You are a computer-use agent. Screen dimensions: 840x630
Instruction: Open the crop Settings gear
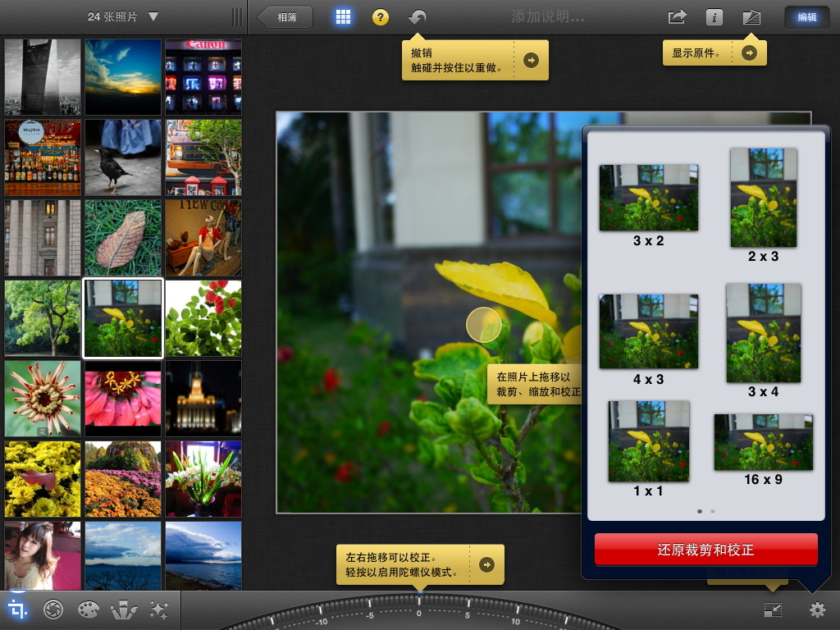tap(817, 609)
